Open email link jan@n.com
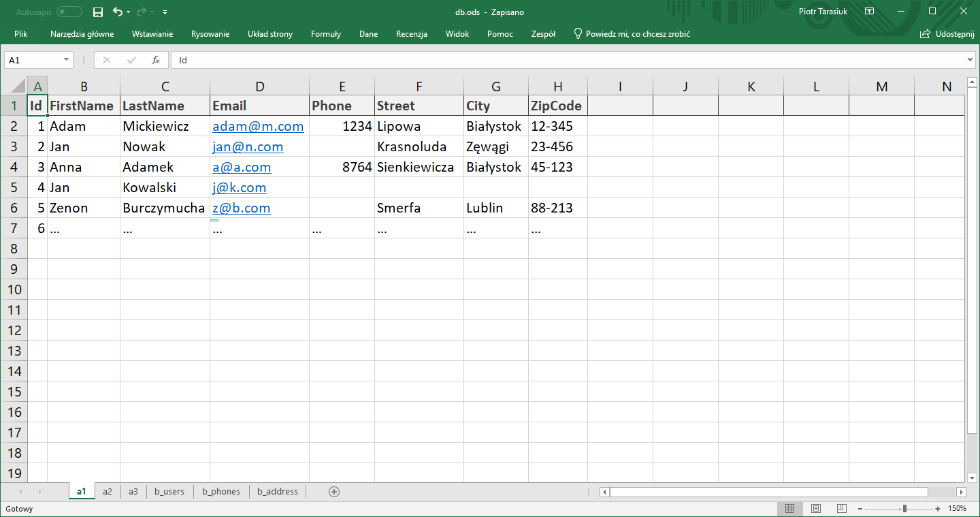Viewport: 980px width, 517px height. (x=248, y=146)
